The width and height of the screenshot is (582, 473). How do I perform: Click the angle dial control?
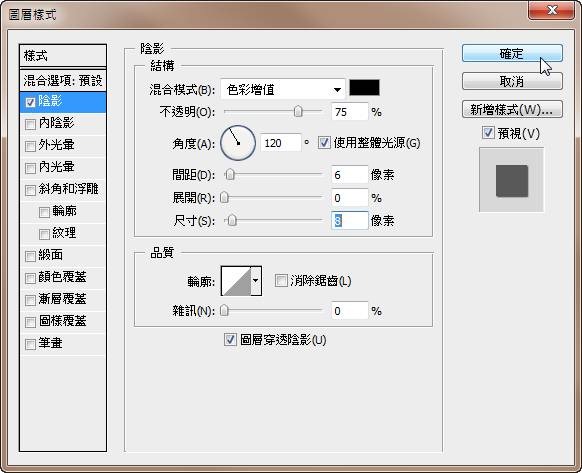tap(238, 143)
